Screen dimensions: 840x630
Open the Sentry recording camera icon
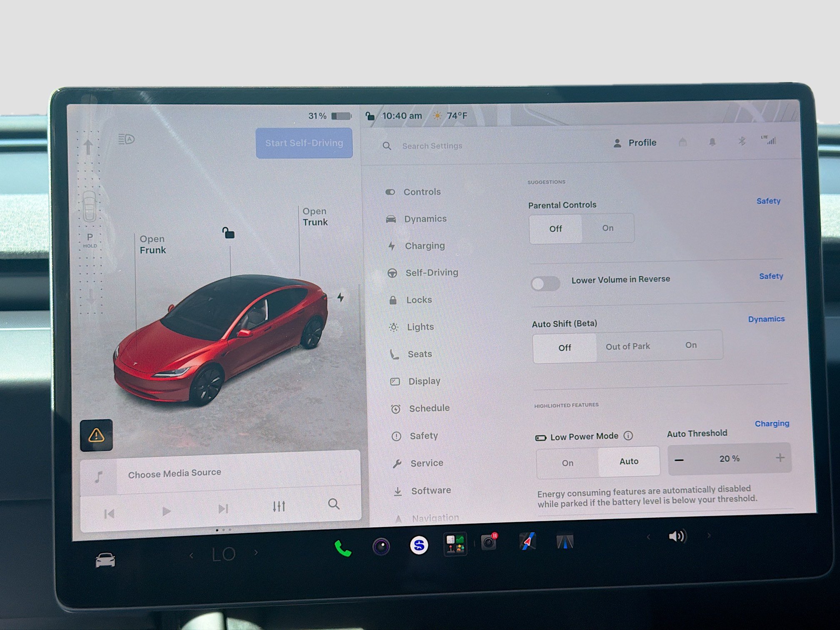(x=489, y=542)
